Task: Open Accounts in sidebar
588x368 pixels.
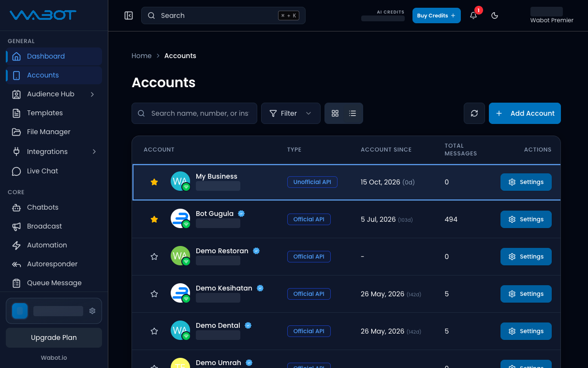Action: (x=54, y=75)
